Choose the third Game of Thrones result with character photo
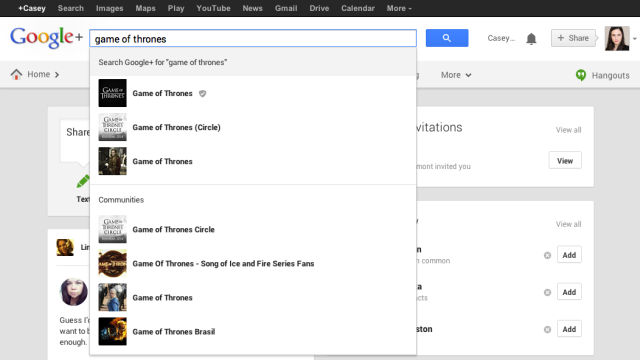Image resolution: width=640 pixels, height=360 pixels. coord(253,161)
